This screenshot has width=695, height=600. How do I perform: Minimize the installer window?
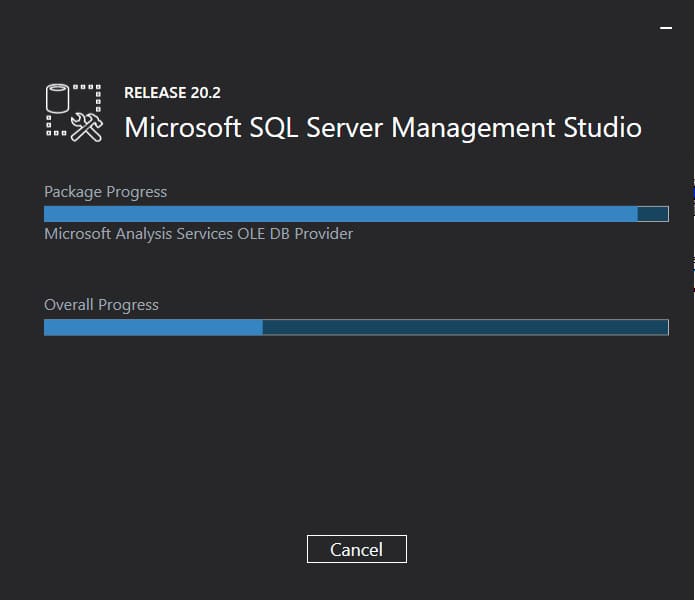(x=666, y=29)
